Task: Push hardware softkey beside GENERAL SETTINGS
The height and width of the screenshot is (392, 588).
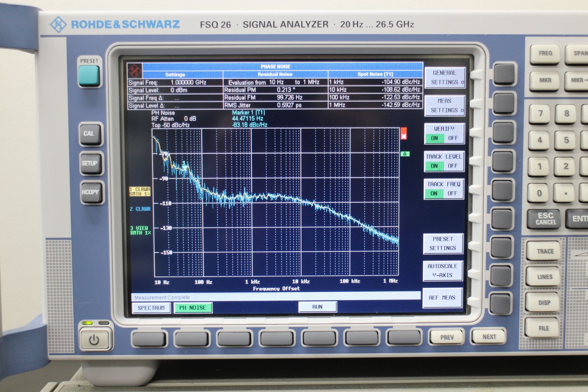Action: tap(504, 74)
